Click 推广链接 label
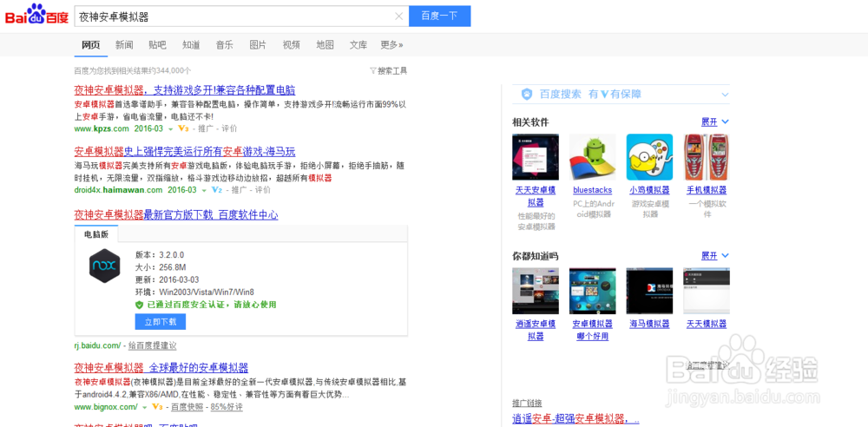868x427 pixels. 527,404
